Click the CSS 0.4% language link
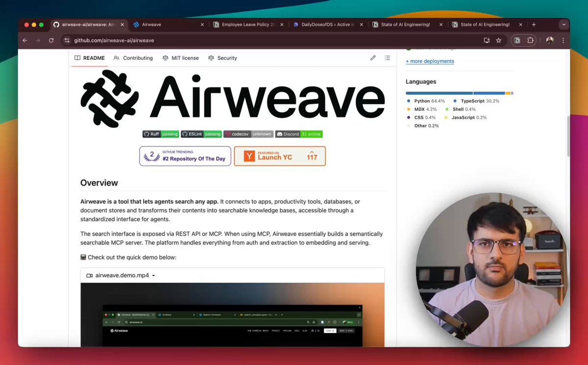Screen dimensions: 588x365 [x=421, y=118]
